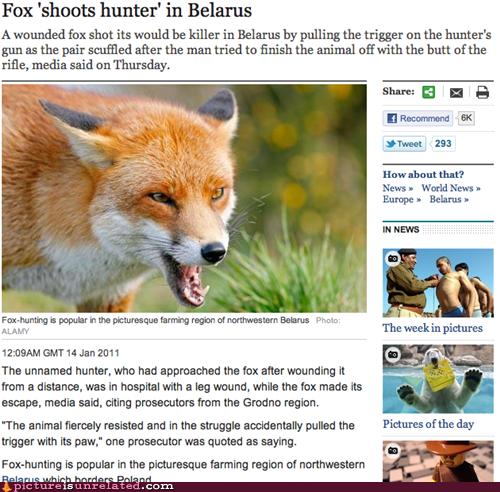Viewport: 500px width, 492px height.
Task: Go to the Europe section link
Action: 402,199
